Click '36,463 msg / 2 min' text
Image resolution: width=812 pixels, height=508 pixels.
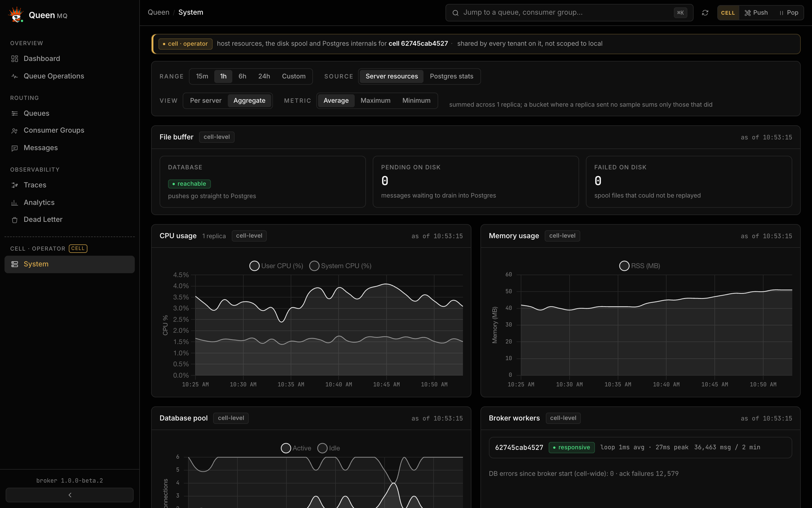pyautogui.click(x=727, y=447)
